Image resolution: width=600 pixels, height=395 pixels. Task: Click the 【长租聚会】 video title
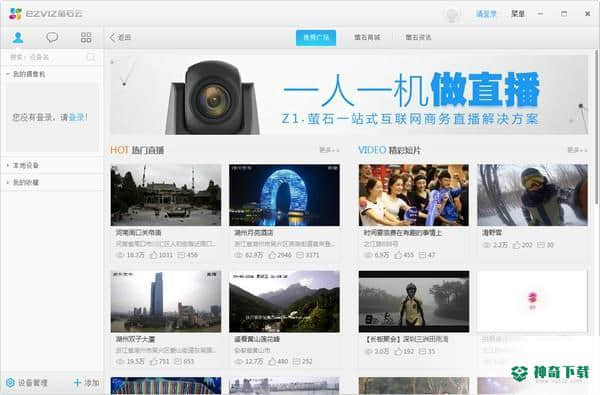pyautogui.click(x=405, y=339)
